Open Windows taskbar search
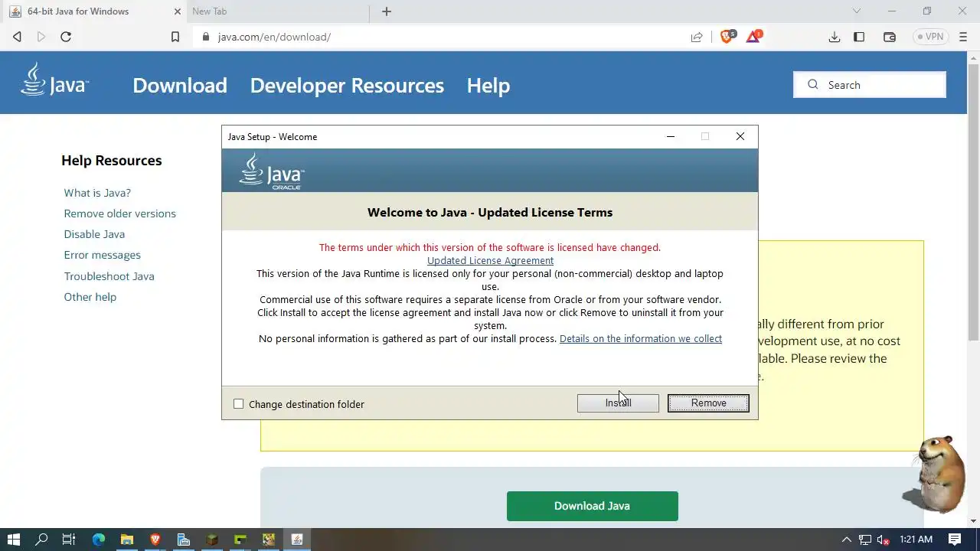The height and width of the screenshot is (551, 980). coord(41,540)
